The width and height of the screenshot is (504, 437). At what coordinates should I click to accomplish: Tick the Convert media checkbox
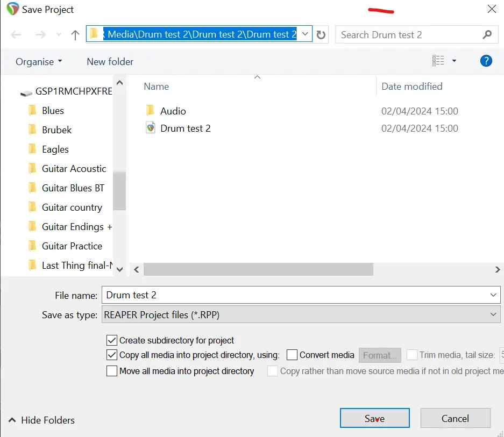292,355
